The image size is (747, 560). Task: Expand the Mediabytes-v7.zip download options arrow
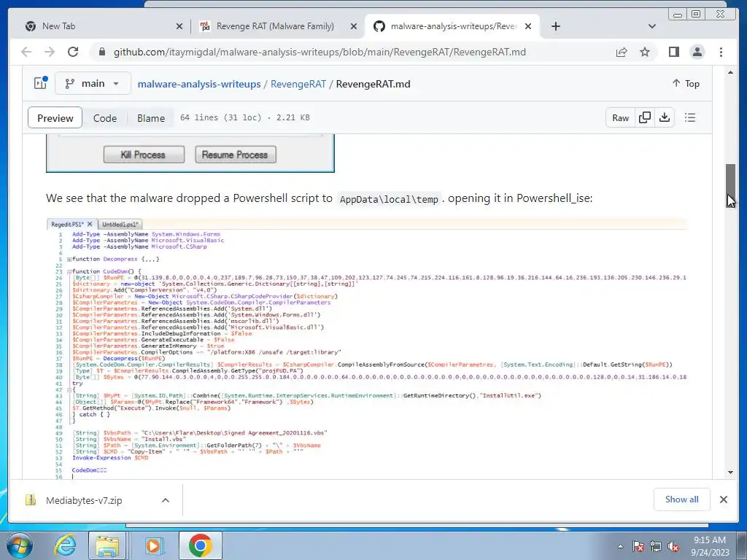pos(166,500)
